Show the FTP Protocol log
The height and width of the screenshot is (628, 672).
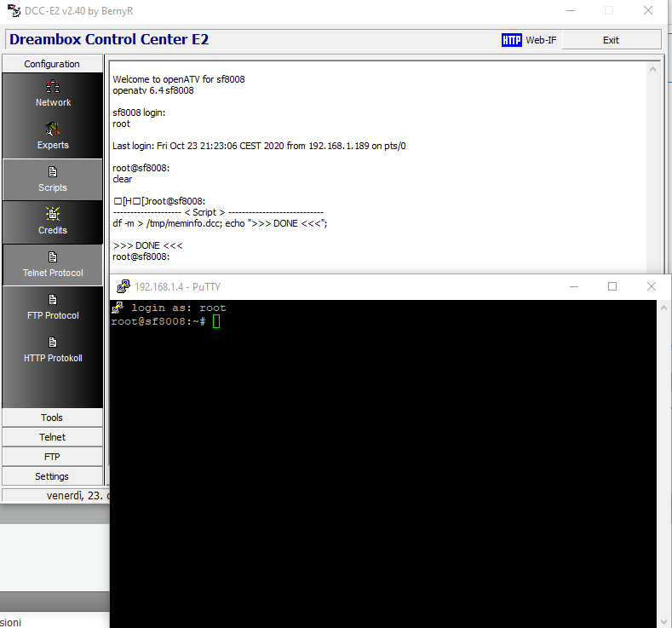coord(53,308)
